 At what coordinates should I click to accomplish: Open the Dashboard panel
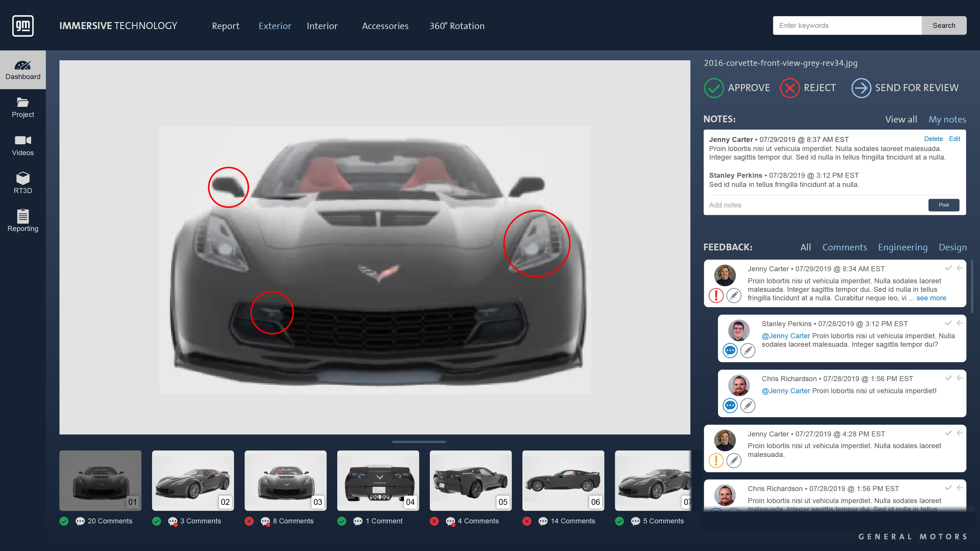coord(23,70)
